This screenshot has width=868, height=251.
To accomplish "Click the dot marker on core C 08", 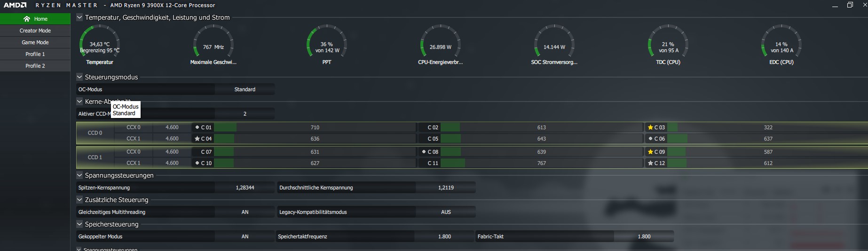I will pos(424,152).
